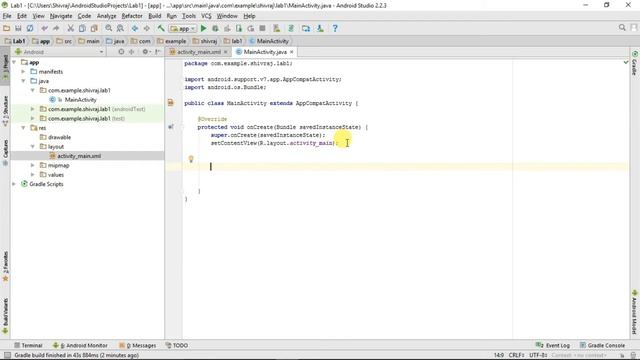The height and width of the screenshot is (360, 640).
Task: Click the Save All toolbar icon
Action: [x=18, y=28]
